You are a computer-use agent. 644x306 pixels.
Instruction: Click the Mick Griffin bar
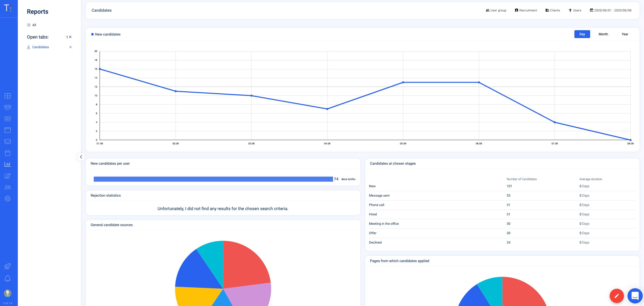point(213,179)
